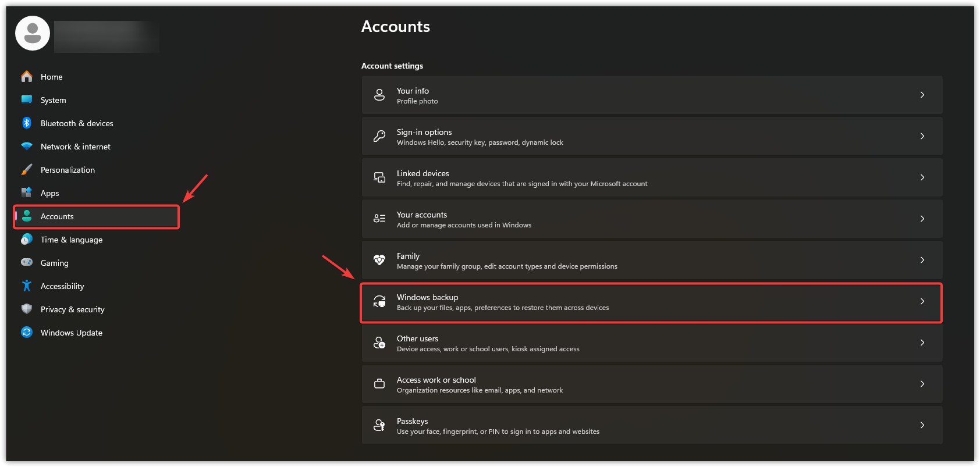Image resolution: width=980 pixels, height=467 pixels.
Task: Open the Windows Update sync icon
Action: [27, 333]
